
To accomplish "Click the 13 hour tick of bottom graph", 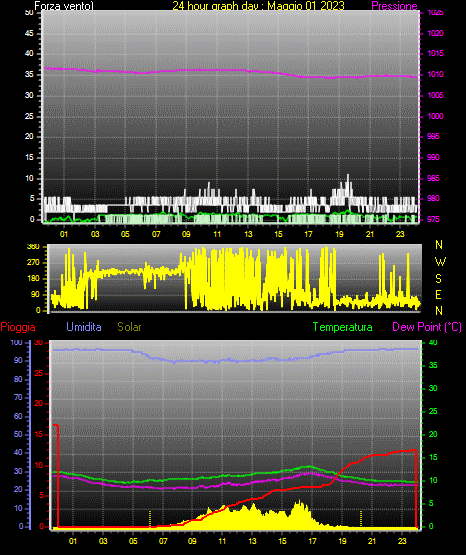I will tap(252, 541).
